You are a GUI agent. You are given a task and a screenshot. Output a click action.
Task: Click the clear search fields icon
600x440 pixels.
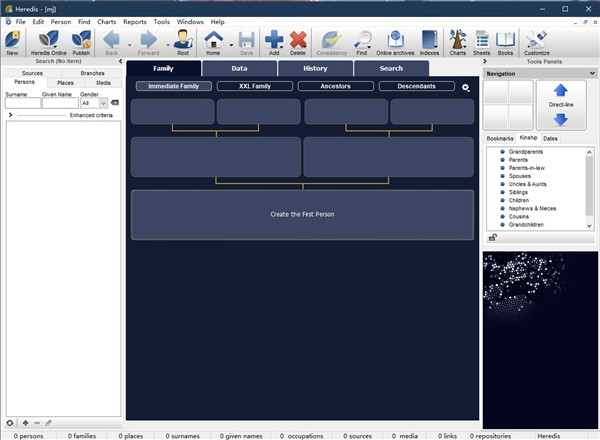pos(114,103)
